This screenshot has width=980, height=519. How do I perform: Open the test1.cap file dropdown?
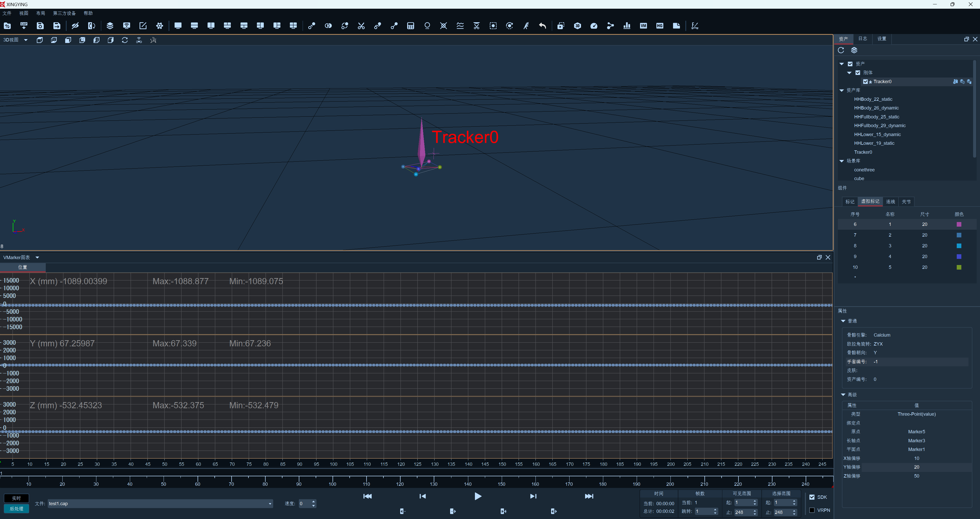point(270,503)
